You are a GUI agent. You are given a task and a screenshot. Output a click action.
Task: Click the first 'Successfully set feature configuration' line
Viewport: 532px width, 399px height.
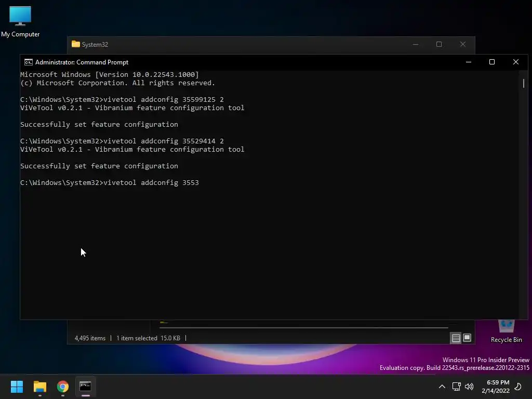point(99,125)
